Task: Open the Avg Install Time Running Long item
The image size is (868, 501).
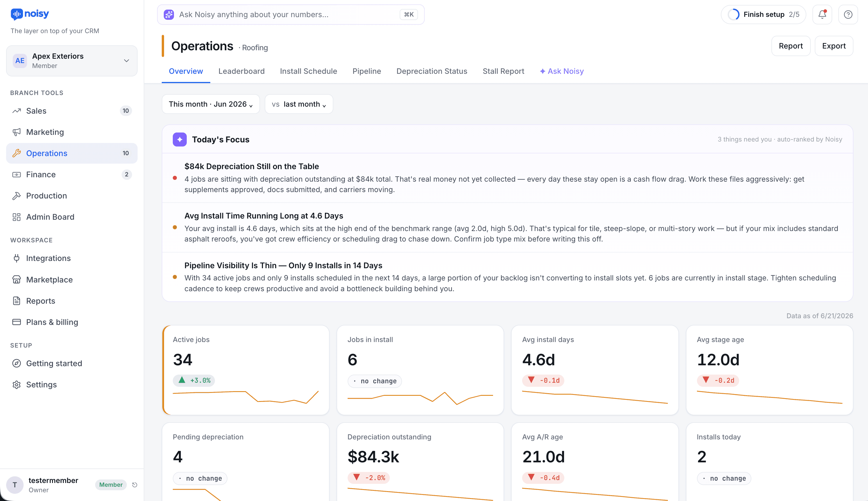Action: [x=507, y=228]
